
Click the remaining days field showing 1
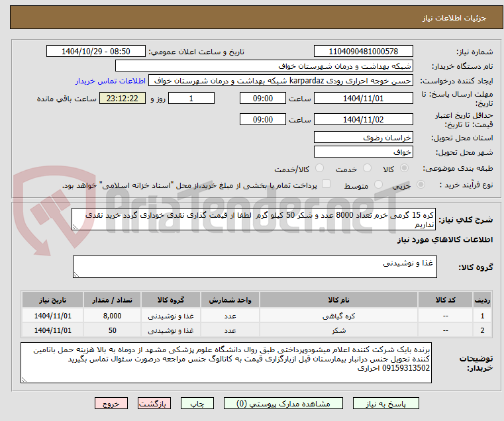click(191, 98)
